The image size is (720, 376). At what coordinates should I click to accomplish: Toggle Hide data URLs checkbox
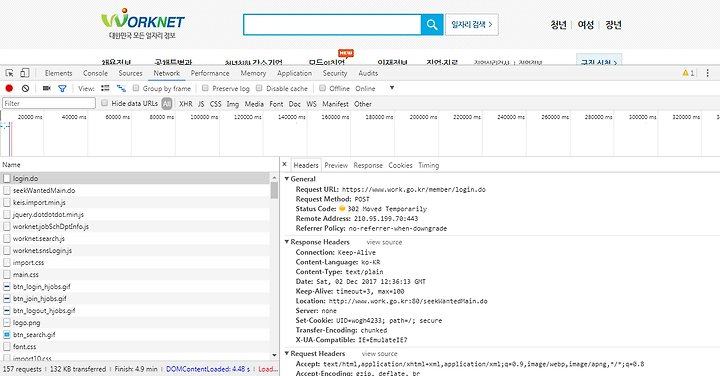(x=104, y=103)
